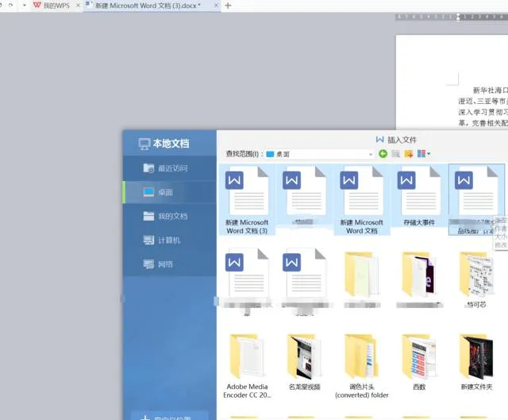Screen dimensions: 508x420
Task: Click the document text 新华社海口
Action: pos(490,91)
